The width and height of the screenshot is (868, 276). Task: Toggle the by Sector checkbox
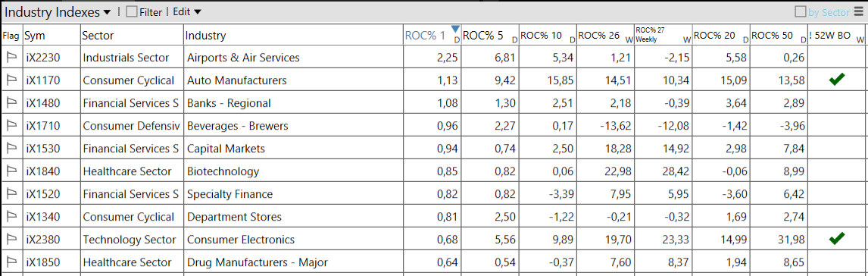800,11
